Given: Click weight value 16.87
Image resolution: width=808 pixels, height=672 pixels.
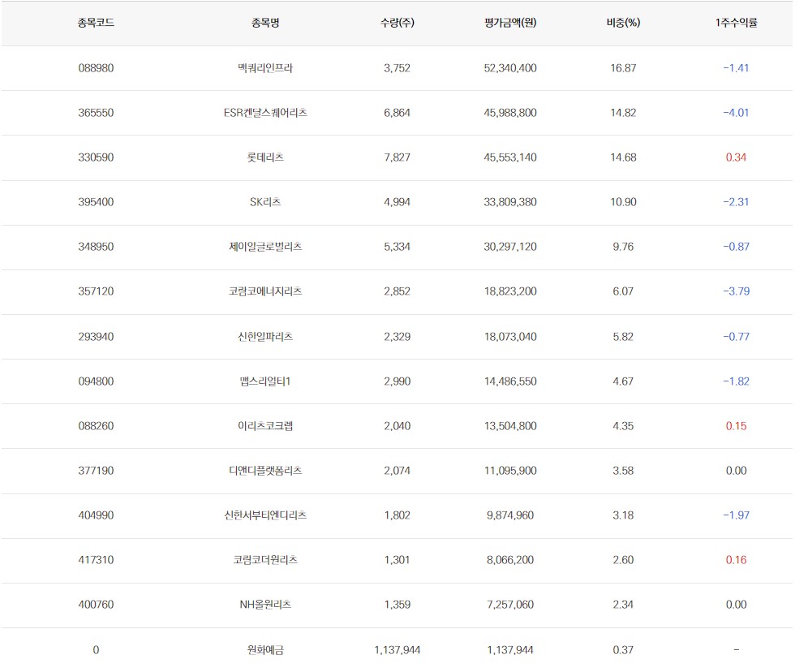Looking at the screenshot, I should (623, 68).
